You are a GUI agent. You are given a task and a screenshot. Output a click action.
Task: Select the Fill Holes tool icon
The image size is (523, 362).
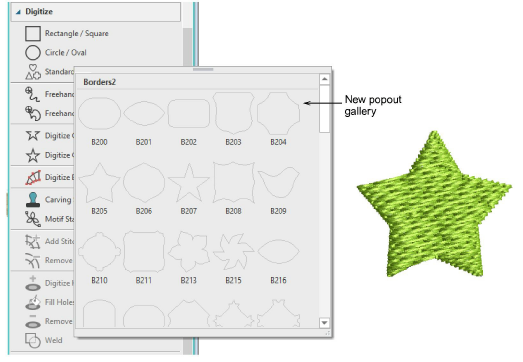click(x=33, y=302)
